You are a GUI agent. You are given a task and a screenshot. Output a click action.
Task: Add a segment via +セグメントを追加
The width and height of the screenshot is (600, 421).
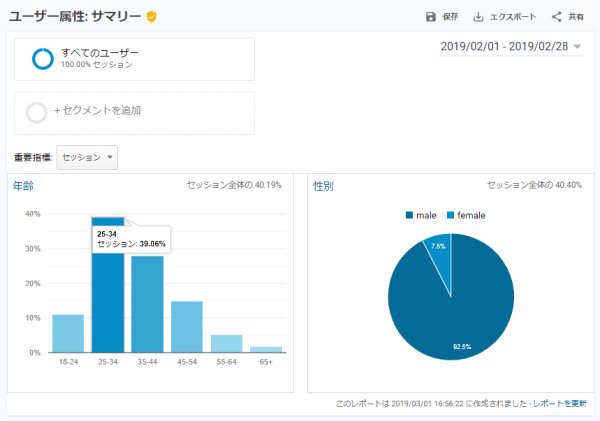click(134, 113)
